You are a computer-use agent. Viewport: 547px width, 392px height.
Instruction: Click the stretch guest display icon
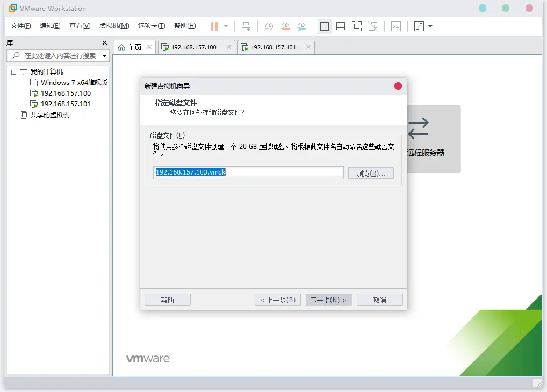pos(419,26)
